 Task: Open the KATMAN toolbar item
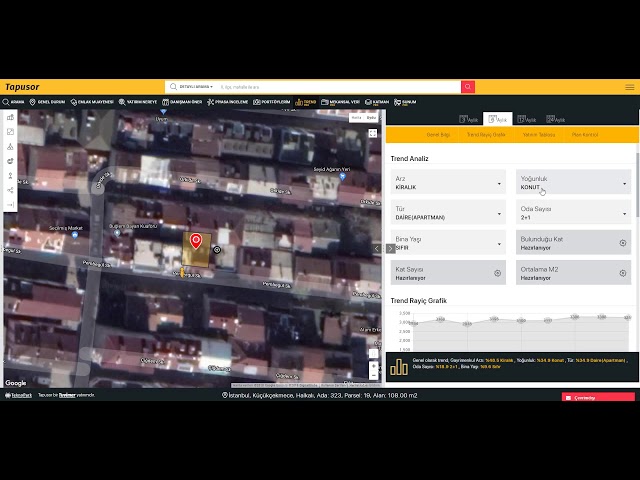tap(377, 102)
